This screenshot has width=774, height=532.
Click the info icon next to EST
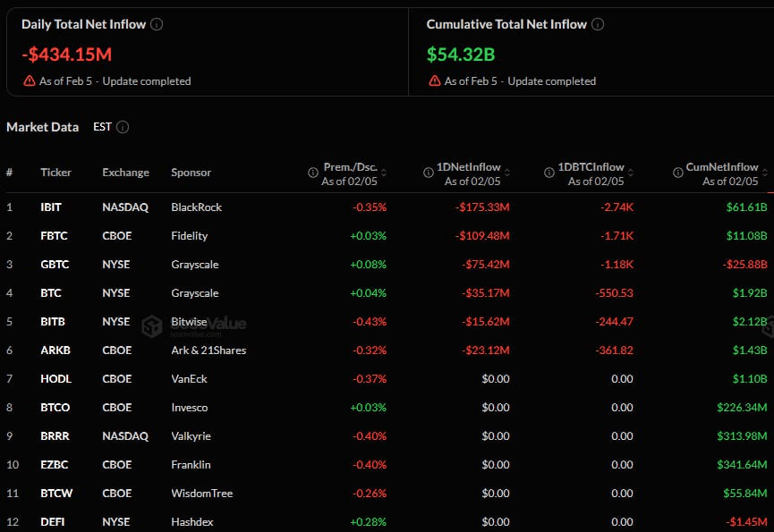[121, 127]
